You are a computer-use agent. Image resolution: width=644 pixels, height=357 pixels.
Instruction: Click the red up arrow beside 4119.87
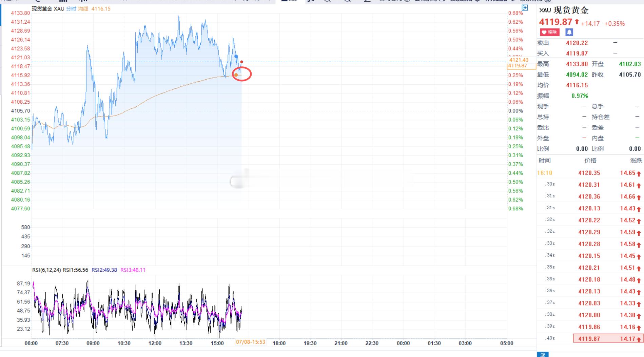pyautogui.click(x=577, y=22)
